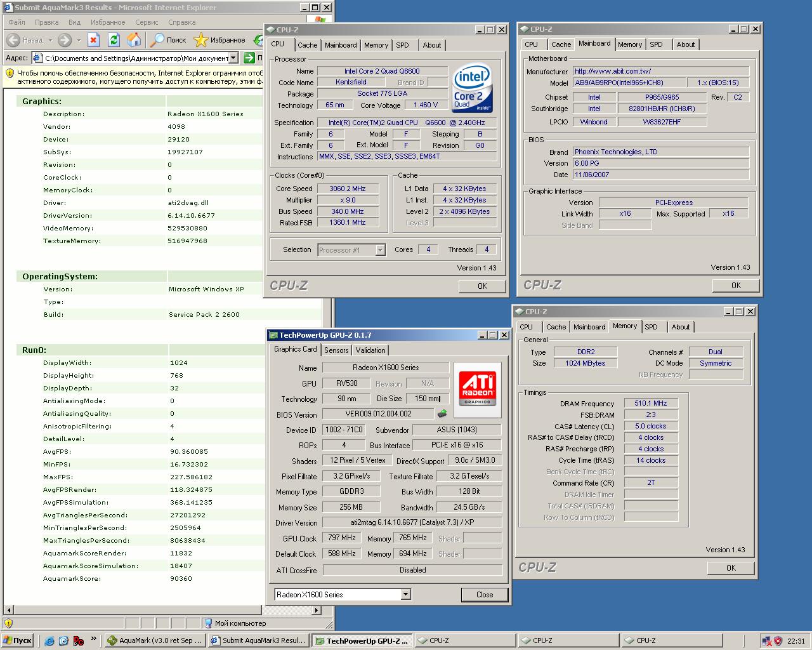Viewport: 812px width, 650px height.
Task: Click the ATI CrossFire Disabled field
Action: pos(412,569)
